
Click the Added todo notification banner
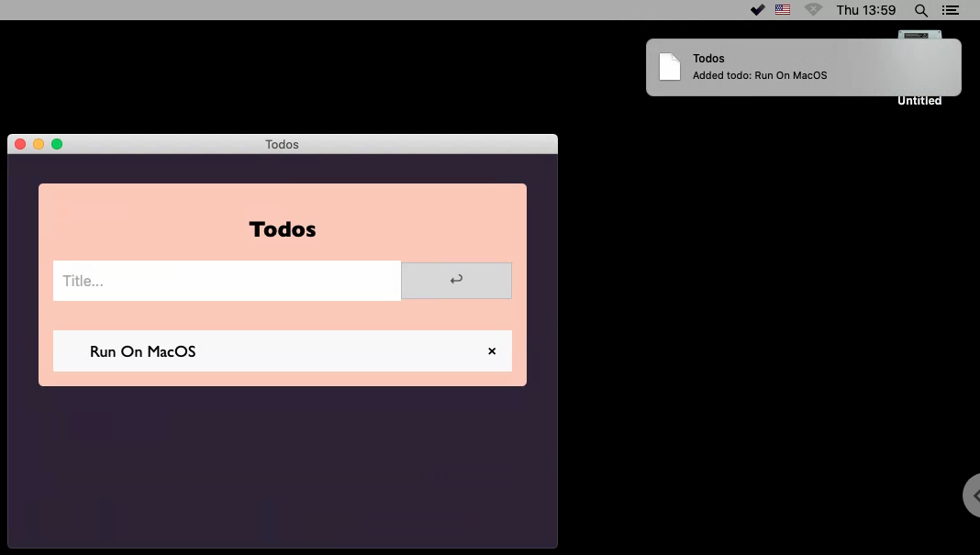(x=803, y=67)
